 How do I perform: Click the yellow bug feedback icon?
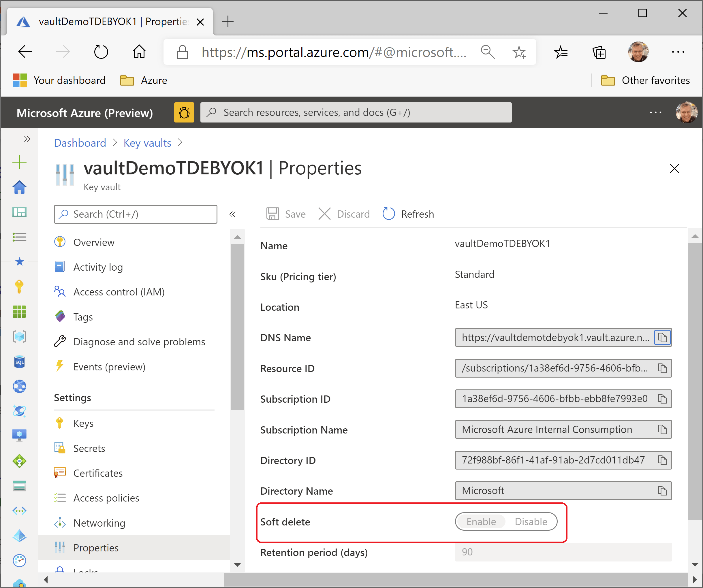pyautogui.click(x=184, y=112)
